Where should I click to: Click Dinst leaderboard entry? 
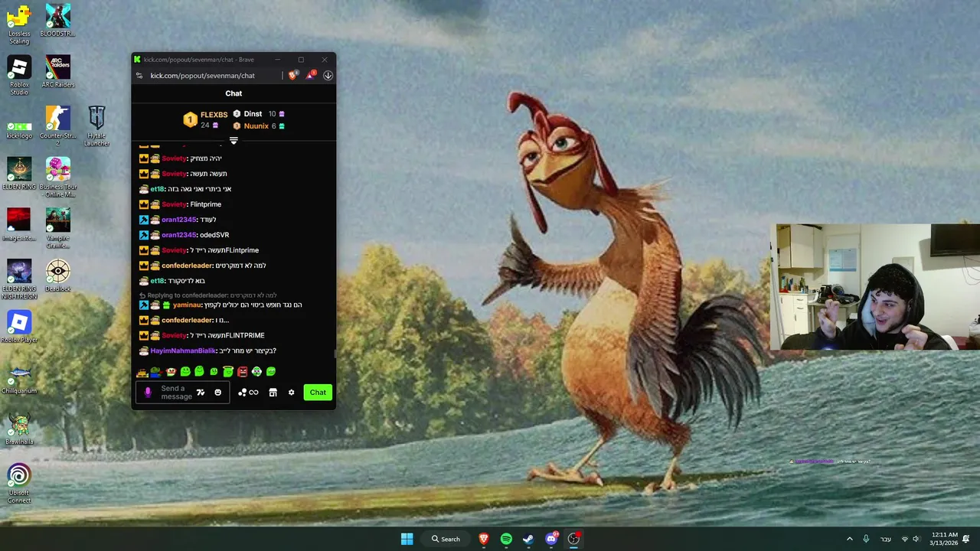(259, 114)
